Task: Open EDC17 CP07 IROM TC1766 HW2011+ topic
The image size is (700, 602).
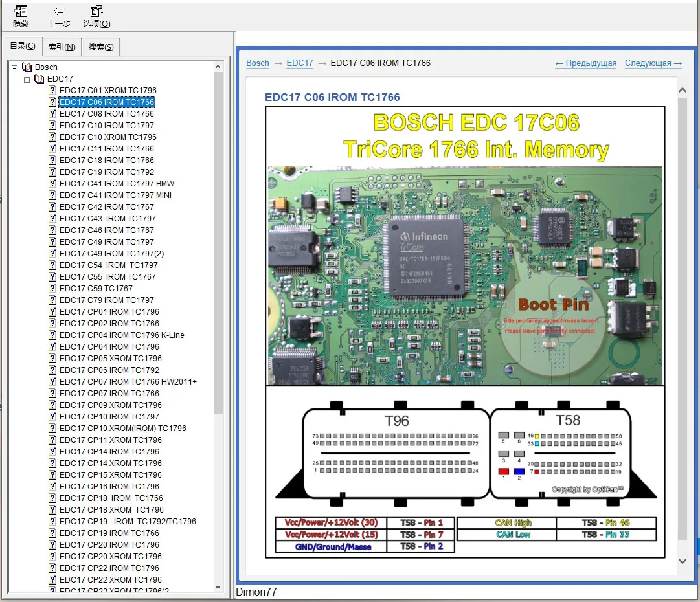Action: [128, 381]
